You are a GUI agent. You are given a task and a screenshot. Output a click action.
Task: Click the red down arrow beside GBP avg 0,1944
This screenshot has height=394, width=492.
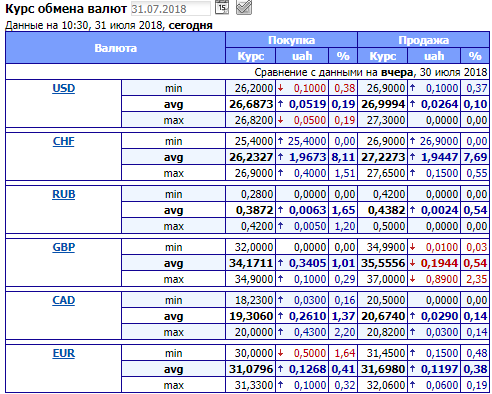click(413, 263)
